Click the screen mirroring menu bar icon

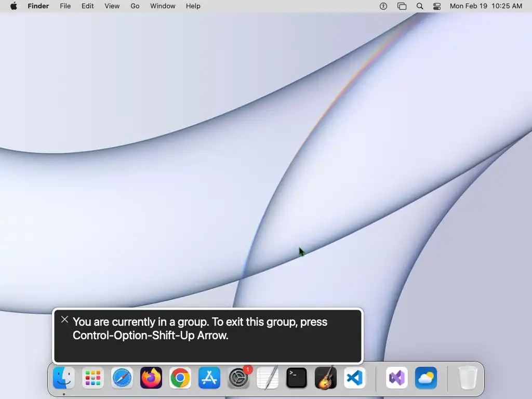pyautogui.click(x=402, y=6)
